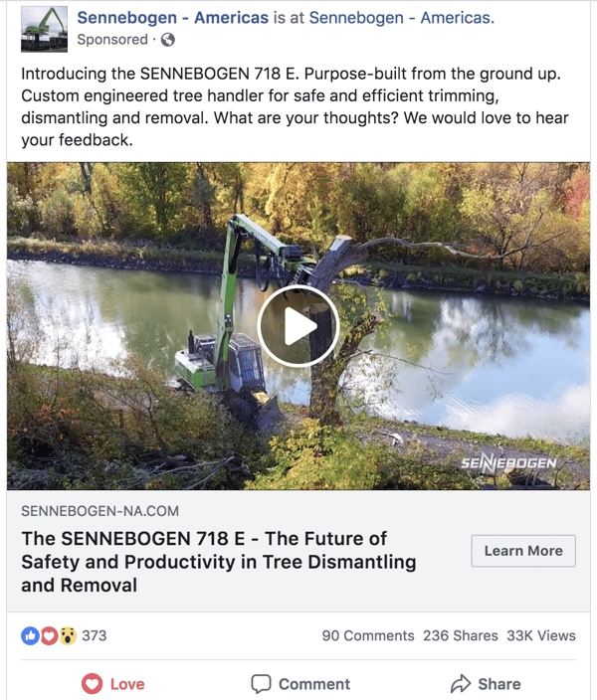Open the 373 reactions count
The width and height of the screenshot is (597, 700).
tap(95, 635)
